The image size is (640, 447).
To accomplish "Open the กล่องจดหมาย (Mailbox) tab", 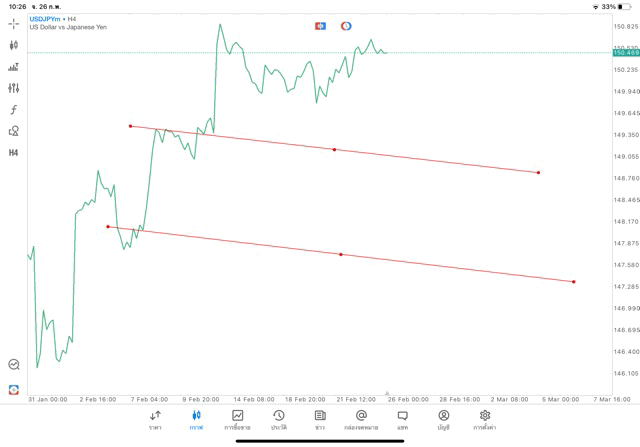I will (361, 419).
